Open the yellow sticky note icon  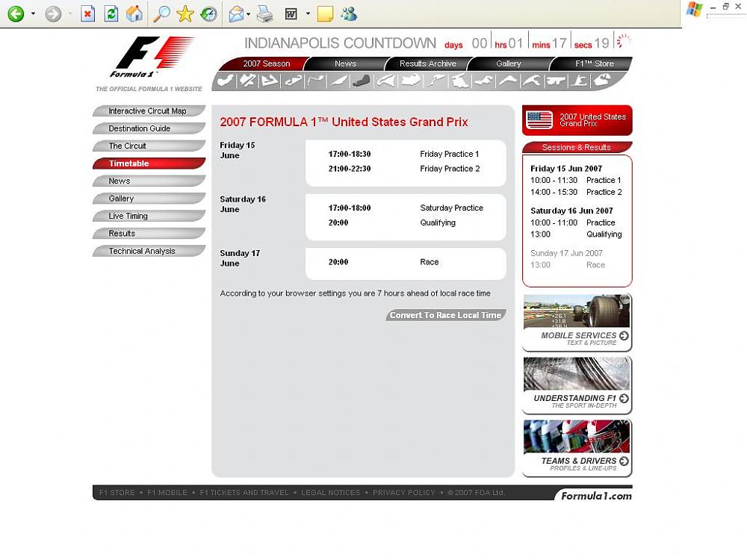(x=325, y=13)
